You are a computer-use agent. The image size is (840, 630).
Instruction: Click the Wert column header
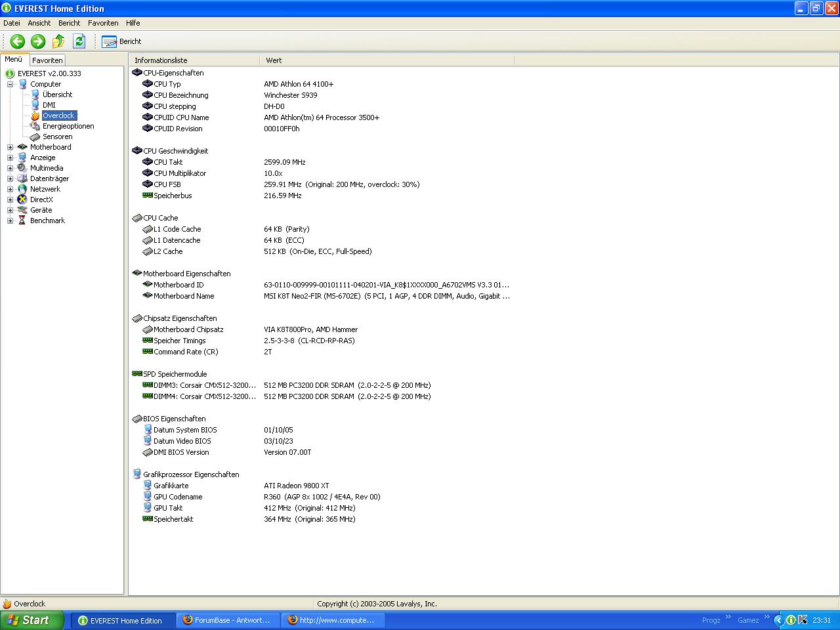coord(387,60)
